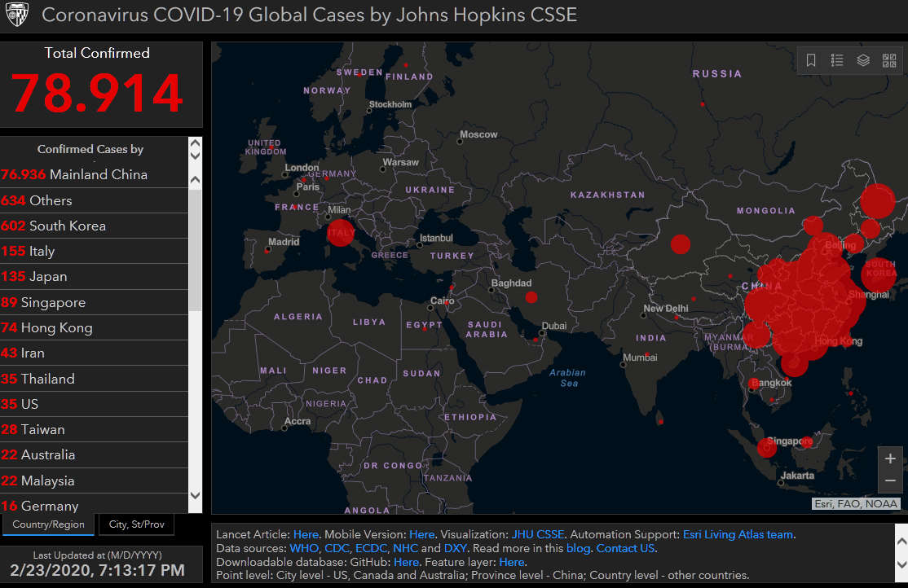Select the US row in the list
The height and width of the screenshot is (588, 908).
click(95, 404)
